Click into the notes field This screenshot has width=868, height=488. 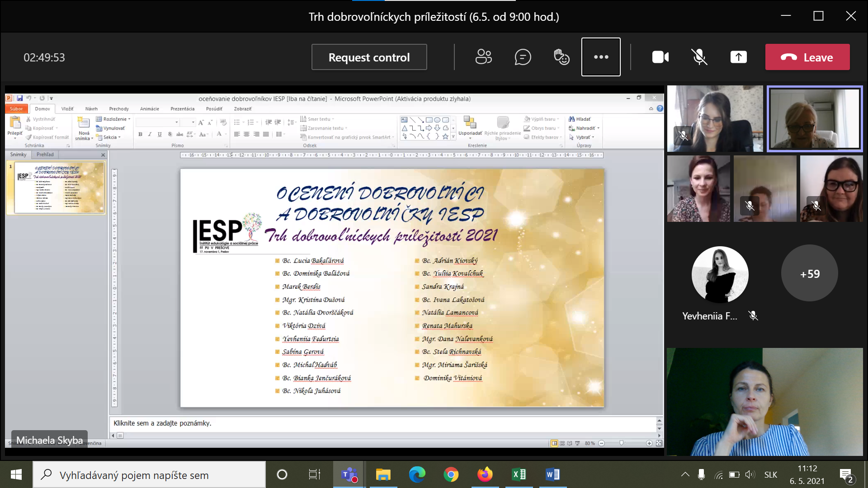pyautogui.click(x=382, y=423)
